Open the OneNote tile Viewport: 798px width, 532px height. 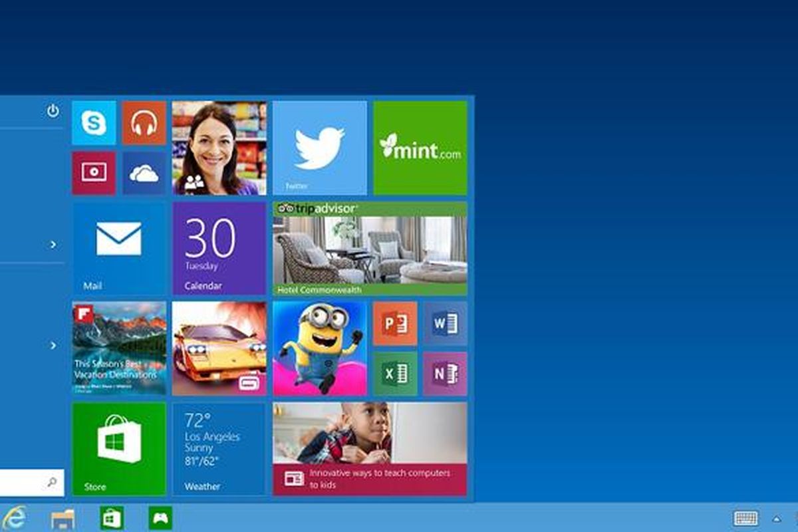tap(445, 374)
